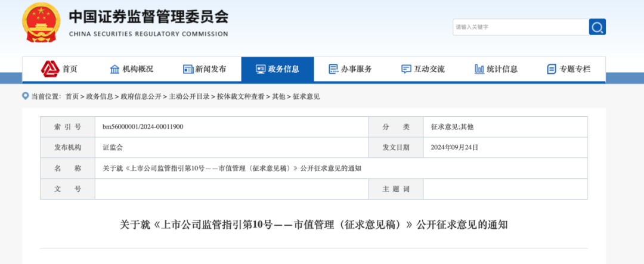Open 征求意见 breadcrumb link
The width and height of the screenshot is (644, 264).
(306, 97)
